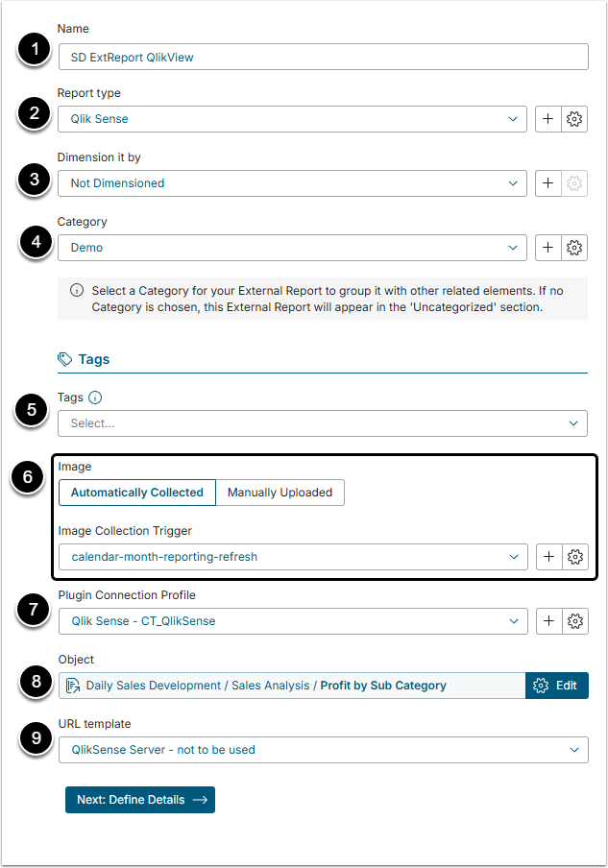Click the plus icon beside Report type
The height and width of the screenshot is (868, 608).
tap(547, 119)
